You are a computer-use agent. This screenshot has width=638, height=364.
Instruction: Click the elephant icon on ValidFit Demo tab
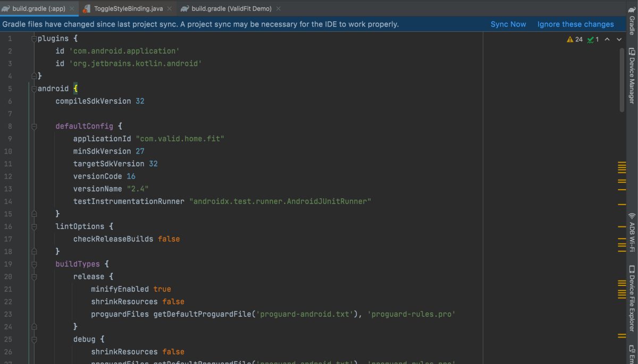coord(184,9)
